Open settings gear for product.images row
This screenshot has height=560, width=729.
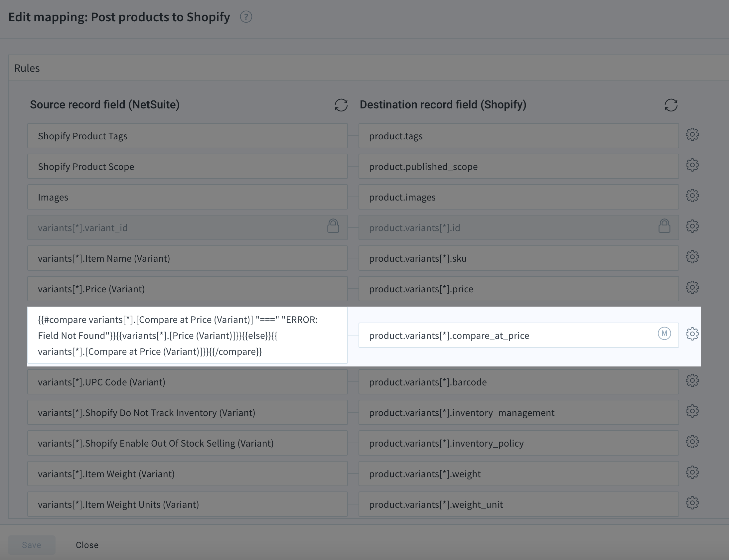[692, 196]
